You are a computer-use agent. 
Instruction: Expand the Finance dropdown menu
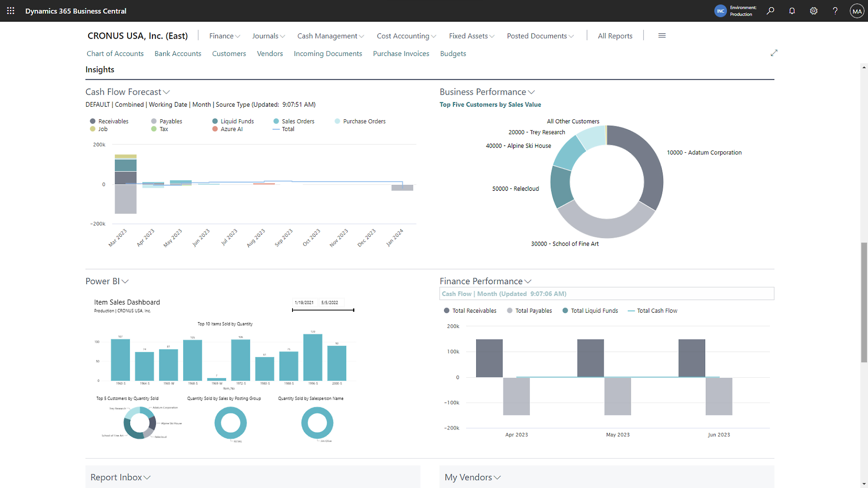click(x=224, y=36)
